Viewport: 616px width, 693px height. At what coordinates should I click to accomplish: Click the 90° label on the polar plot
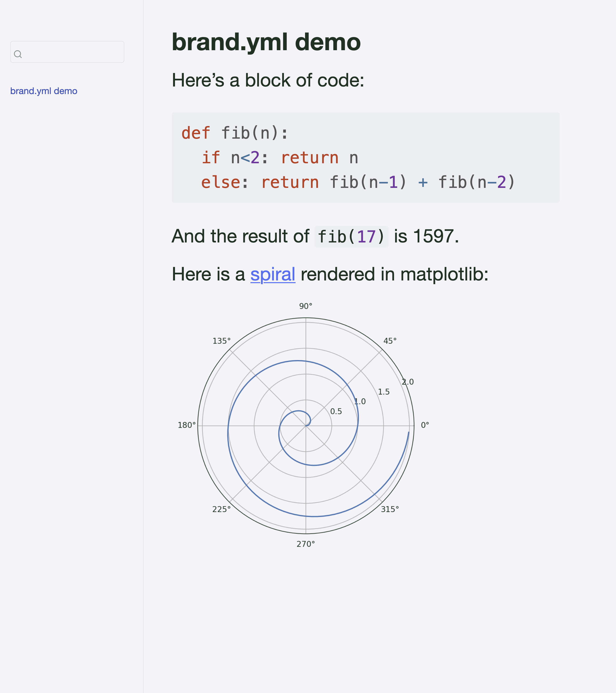coord(306,306)
